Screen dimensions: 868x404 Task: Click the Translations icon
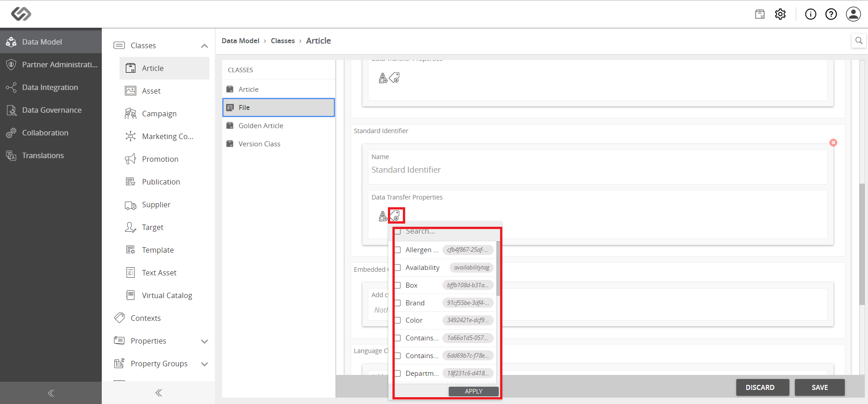point(11,155)
